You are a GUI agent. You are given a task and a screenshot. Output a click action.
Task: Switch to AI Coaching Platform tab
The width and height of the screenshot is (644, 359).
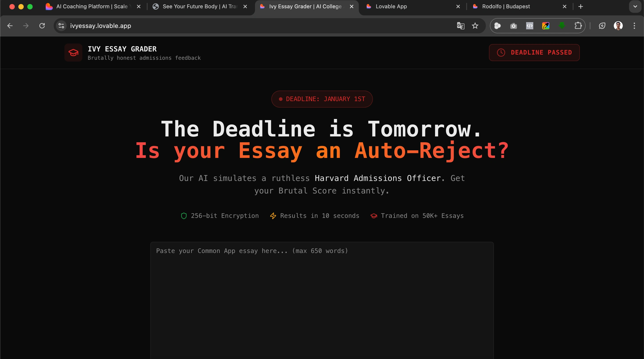click(91, 6)
